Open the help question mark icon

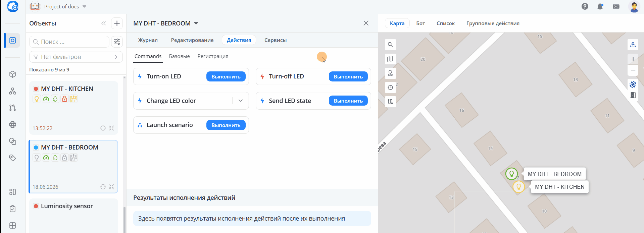[x=585, y=6]
